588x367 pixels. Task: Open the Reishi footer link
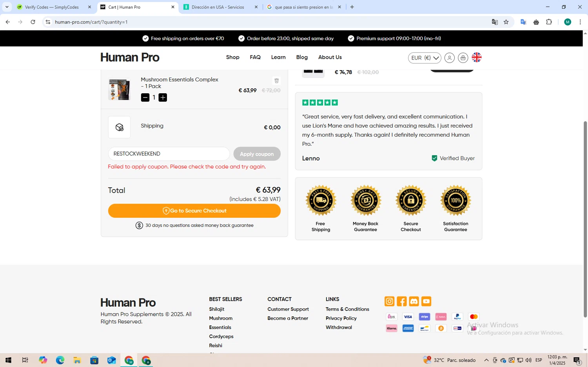pyautogui.click(x=216, y=345)
